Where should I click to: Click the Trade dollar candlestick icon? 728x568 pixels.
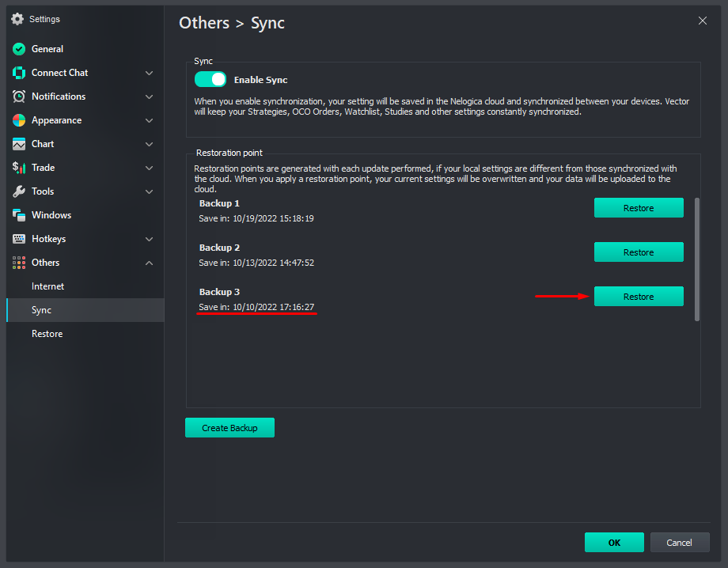coord(19,168)
